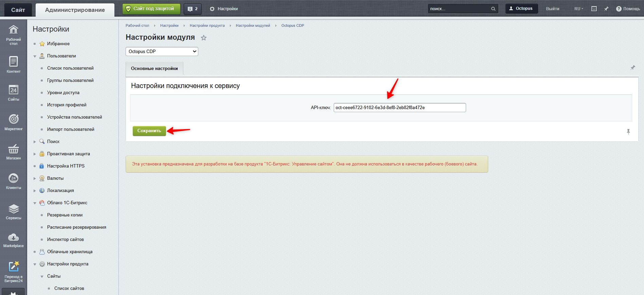Collapse the Пользователи tree branch

(35, 56)
